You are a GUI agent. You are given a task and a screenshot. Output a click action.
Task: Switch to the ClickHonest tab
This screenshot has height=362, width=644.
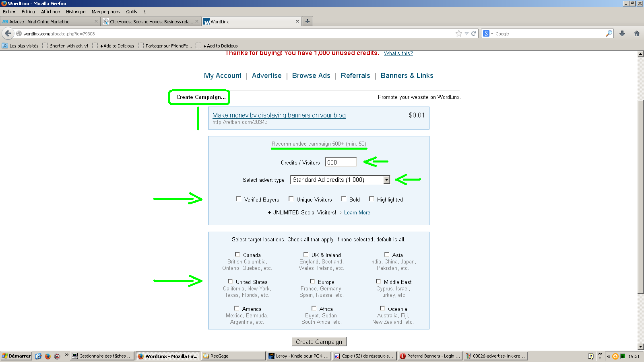coord(151,21)
